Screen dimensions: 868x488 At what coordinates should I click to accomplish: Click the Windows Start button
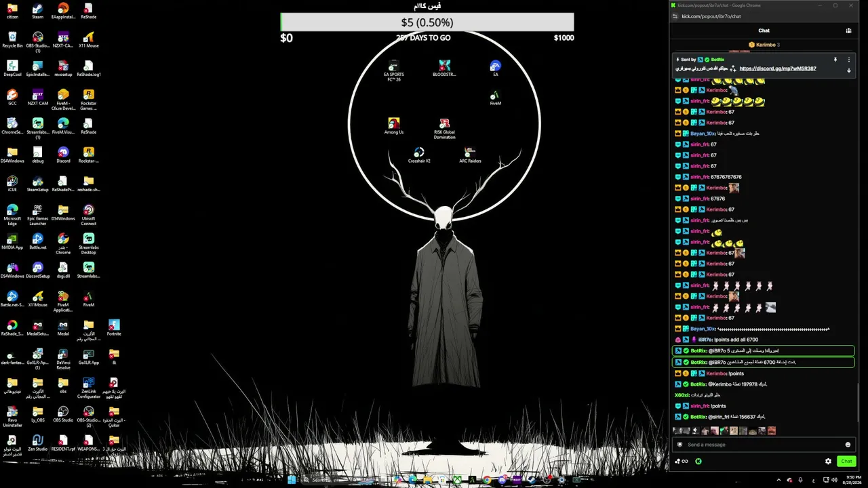click(292, 480)
